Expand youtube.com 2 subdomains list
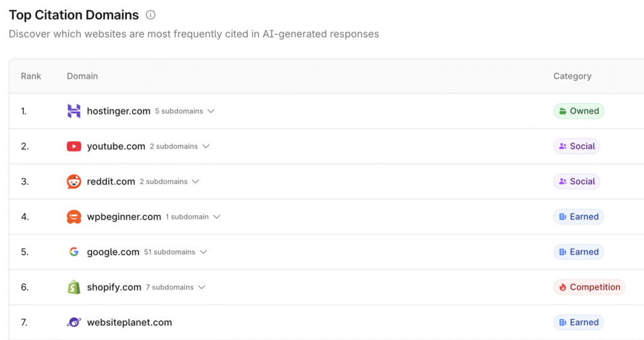 (206, 146)
